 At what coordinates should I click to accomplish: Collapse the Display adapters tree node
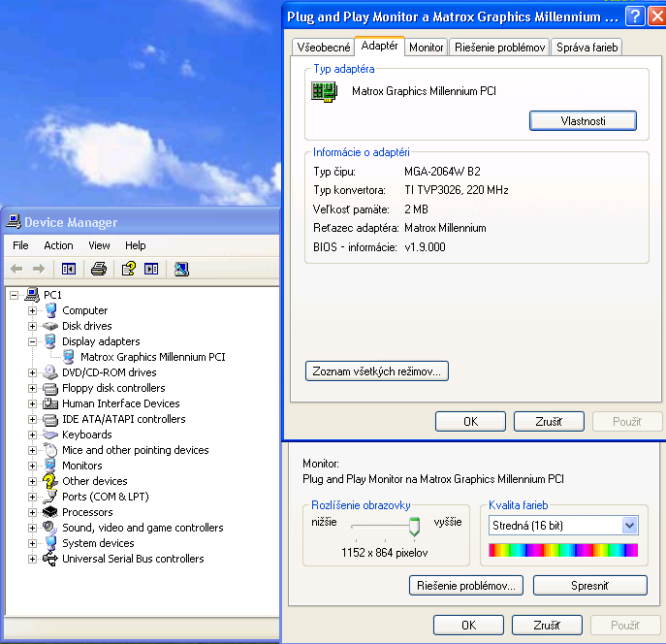click(33, 341)
